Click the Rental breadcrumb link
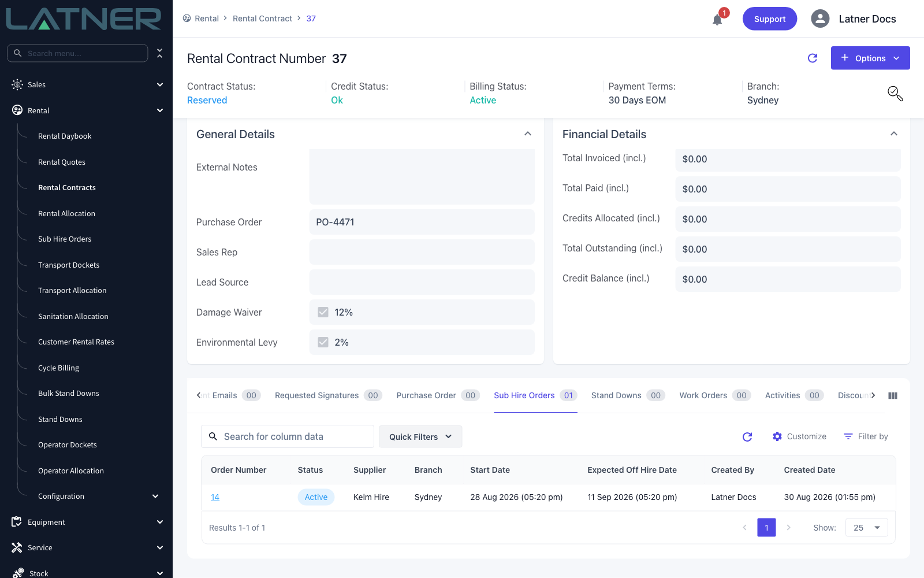924x578 pixels. [207, 18]
